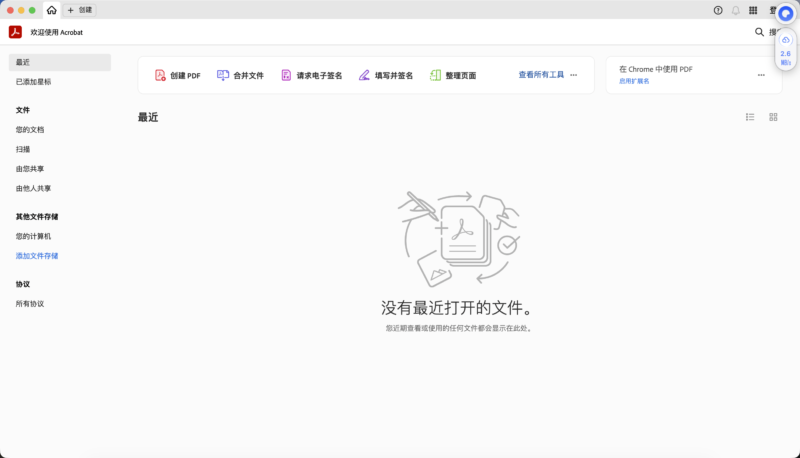Click the 协议 section heading
The image size is (800, 458).
pos(22,284)
